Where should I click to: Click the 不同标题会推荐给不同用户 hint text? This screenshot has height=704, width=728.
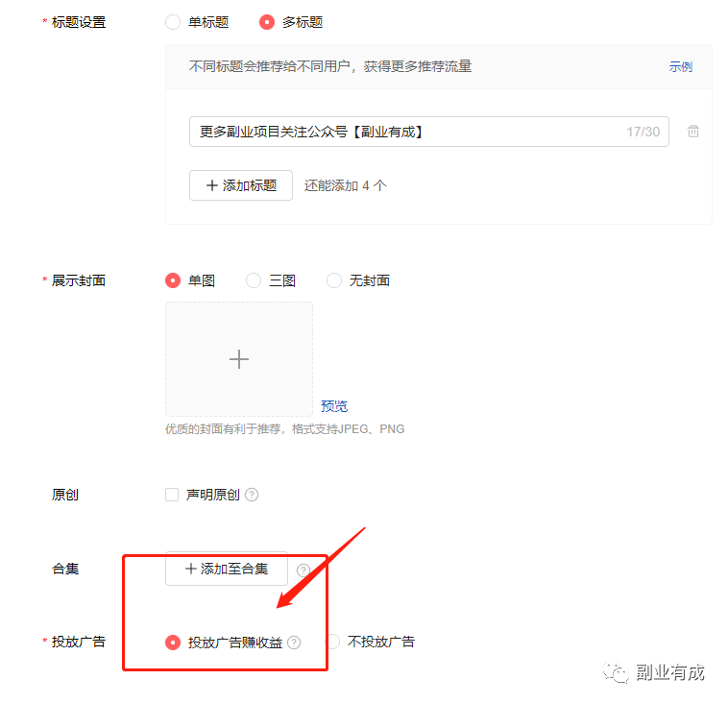pyautogui.click(x=330, y=67)
